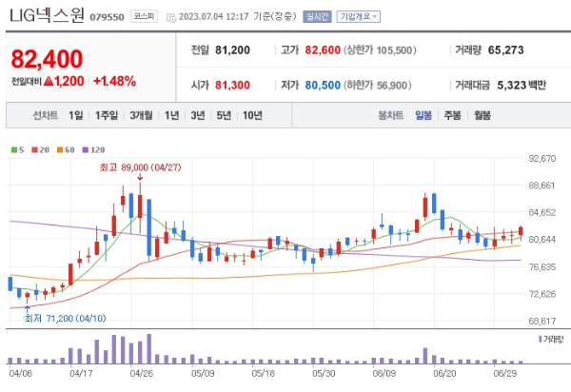571x392 pixels.
Task: Click the 84,652 price axis label
Action: coord(542,212)
